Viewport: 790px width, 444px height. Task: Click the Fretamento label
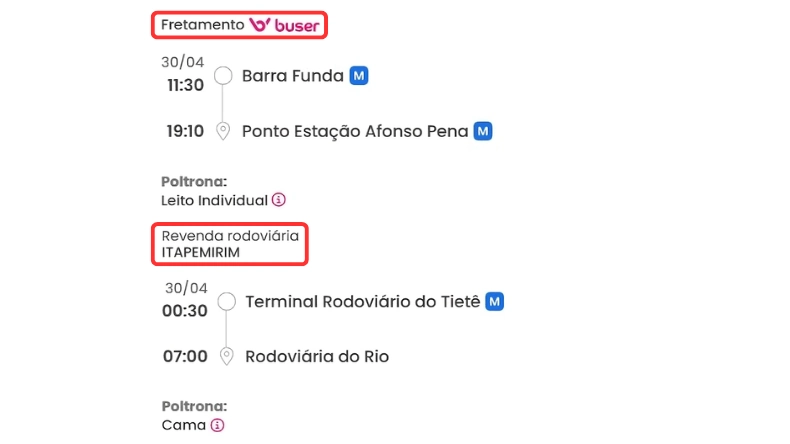tap(202, 24)
